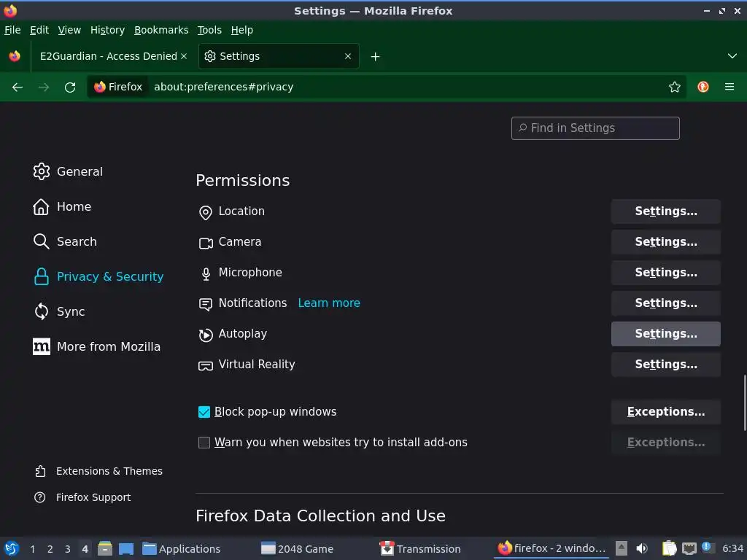747x560 pixels.
Task: Open Applications folder in taskbar
Action: click(x=181, y=549)
